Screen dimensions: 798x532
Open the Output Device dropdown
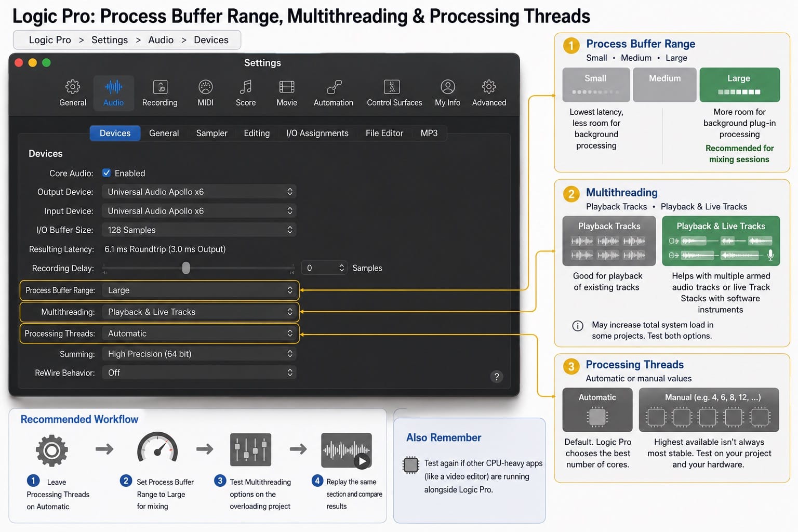click(199, 192)
